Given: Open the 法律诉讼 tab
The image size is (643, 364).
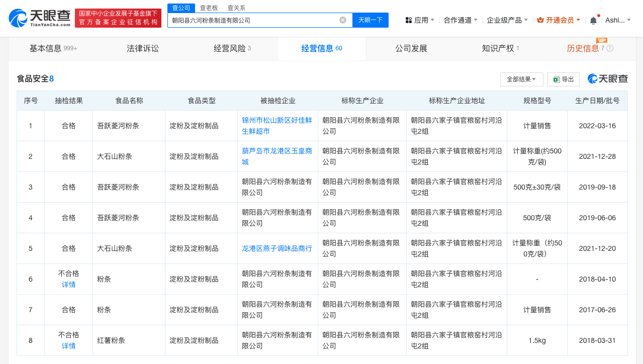Looking at the screenshot, I should click(143, 48).
